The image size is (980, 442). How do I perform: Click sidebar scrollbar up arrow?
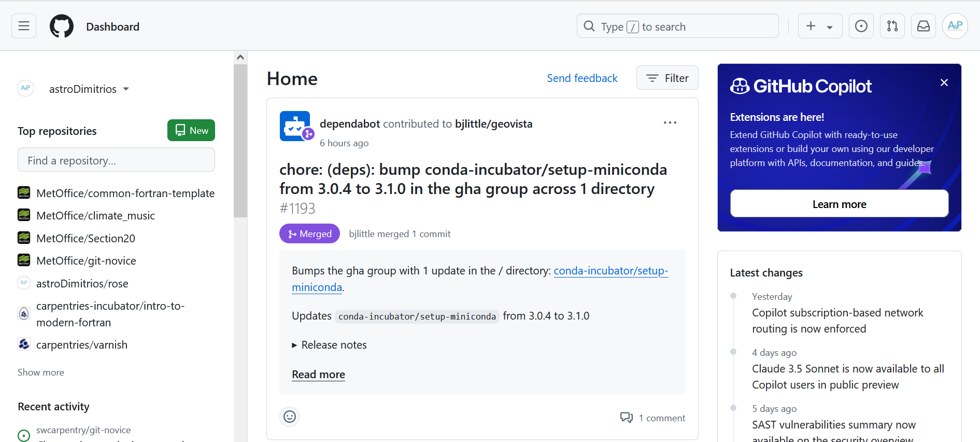[x=240, y=57]
